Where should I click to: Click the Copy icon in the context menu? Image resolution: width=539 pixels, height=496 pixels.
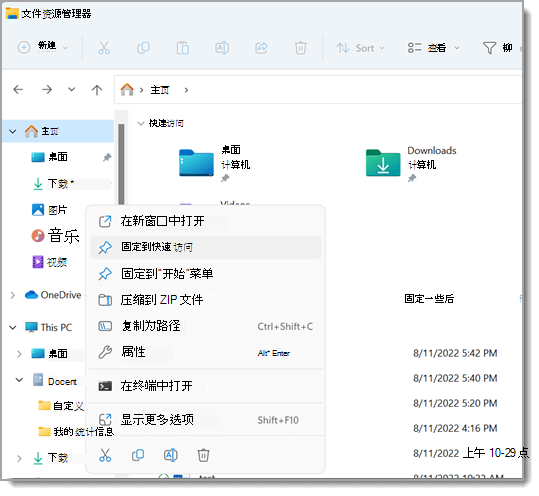click(x=138, y=455)
